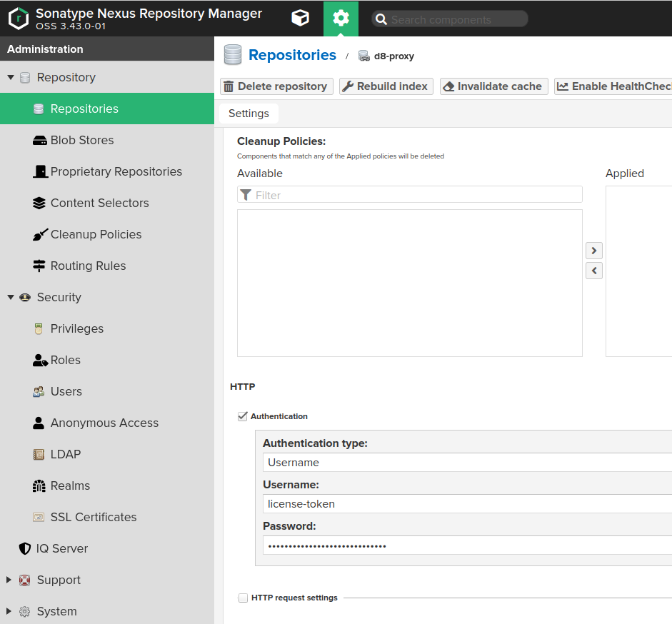
Task: Select the Cleanup Policies broom icon
Action: pos(40,234)
